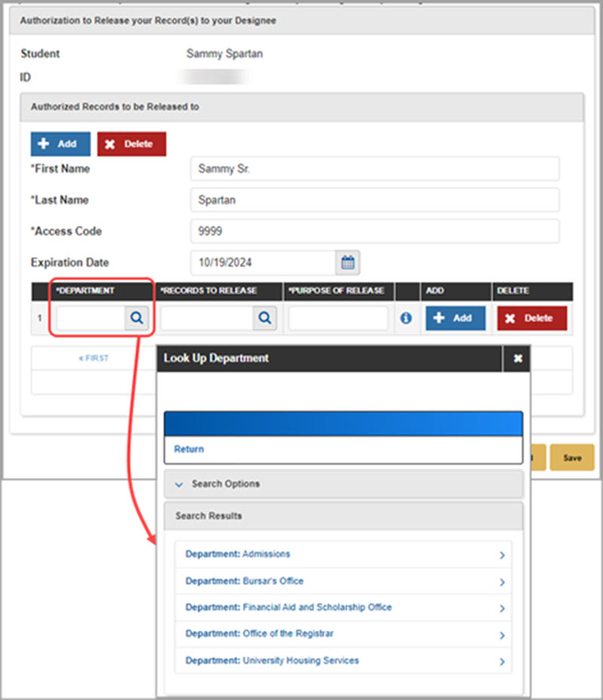
Task: Click the Delete button in the table row
Action: (531, 318)
